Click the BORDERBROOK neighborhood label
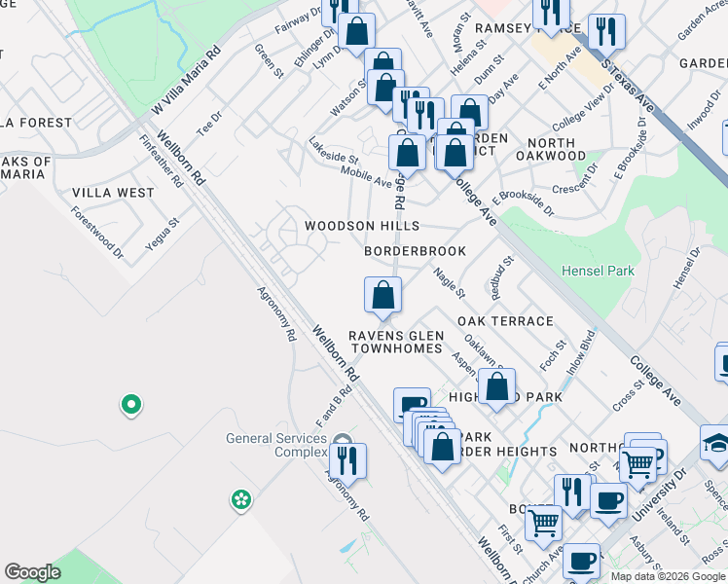 pyautogui.click(x=415, y=251)
